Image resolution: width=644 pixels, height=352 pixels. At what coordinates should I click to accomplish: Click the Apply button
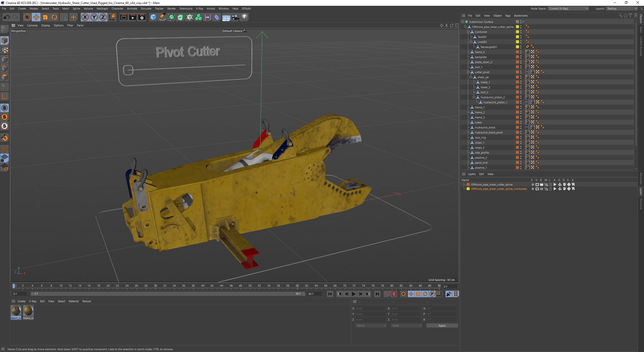(442, 326)
